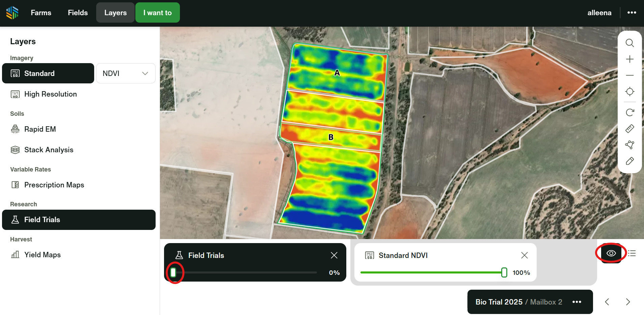The image size is (644, 315).
Task: Toggle the legend list icon
Action: pos(632,253)
